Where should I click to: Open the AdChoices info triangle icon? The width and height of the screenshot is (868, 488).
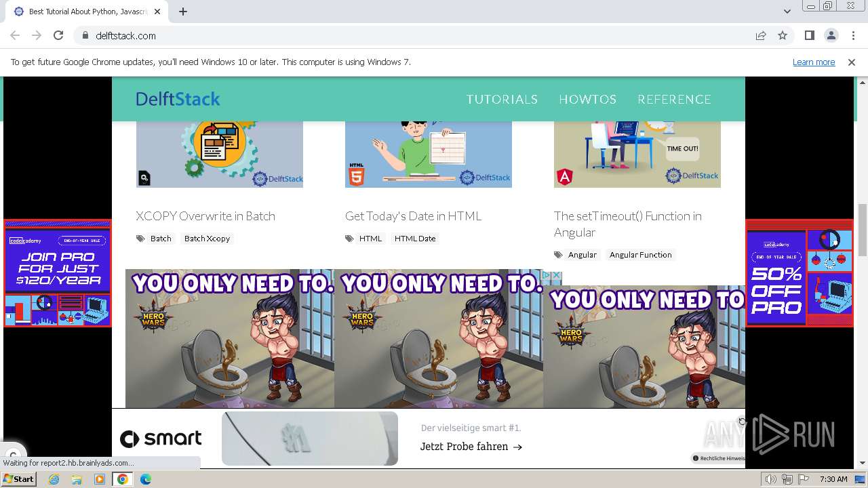pyautogui.click(x=547, y=275)
